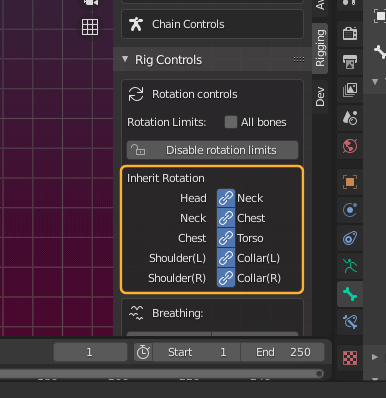Viewport: 386px width, 398px height.
Task: Switch to the Rigging sidebar tab
Action: tap(320, 48)
